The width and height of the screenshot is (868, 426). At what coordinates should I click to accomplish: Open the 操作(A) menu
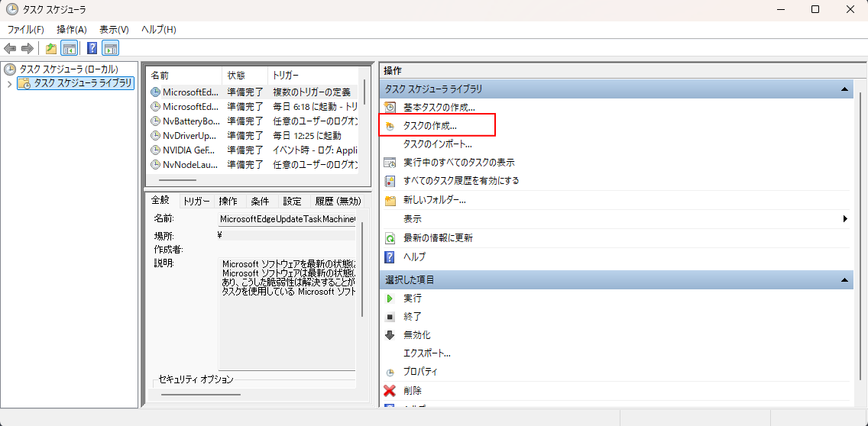(x=72, y=30)
